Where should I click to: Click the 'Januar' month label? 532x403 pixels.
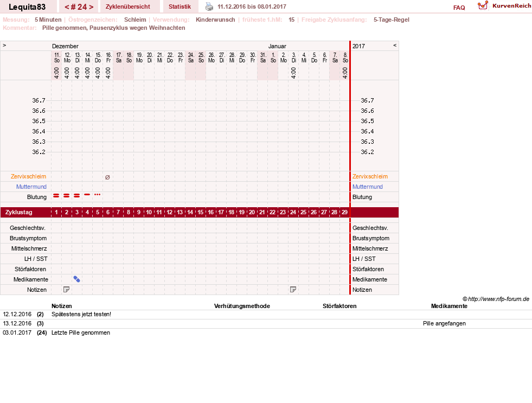tap(277, 46)
